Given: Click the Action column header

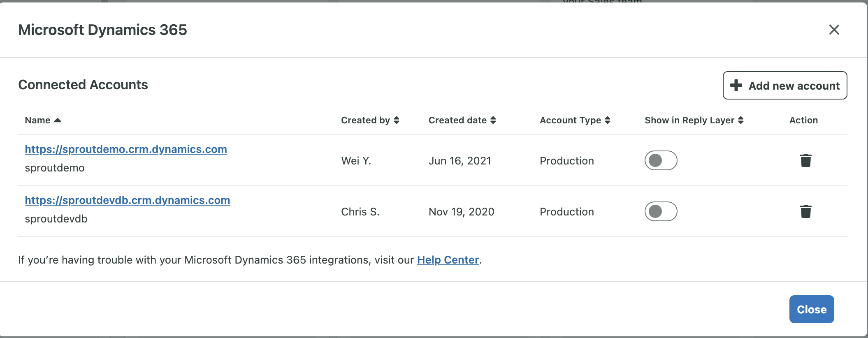Looking at the screenshot, I should pos(803,120).
